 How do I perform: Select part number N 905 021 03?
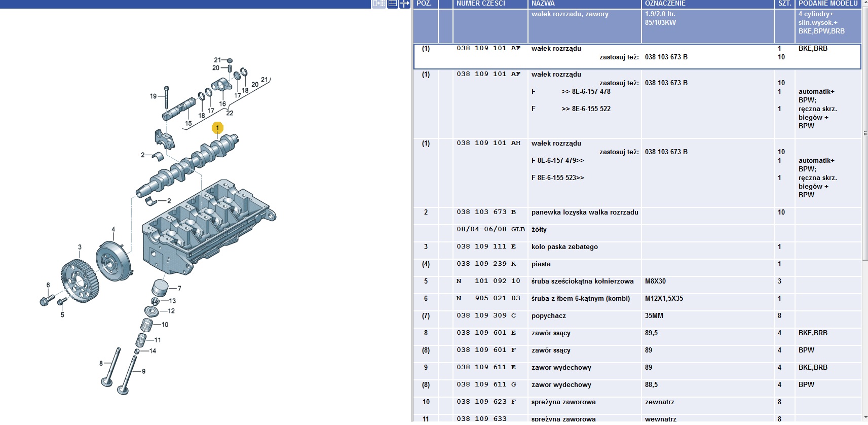point(488,298)
